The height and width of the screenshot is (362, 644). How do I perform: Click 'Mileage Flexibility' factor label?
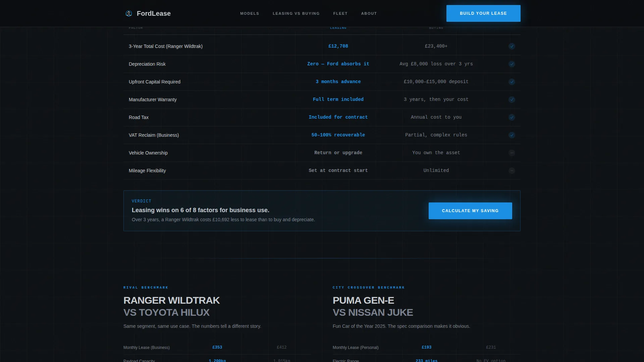pyautogui.click(x=147, y=171)
